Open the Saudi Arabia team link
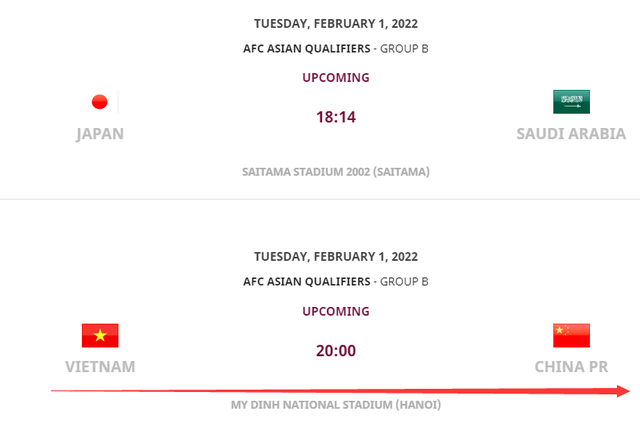 [x=571, y=134]
